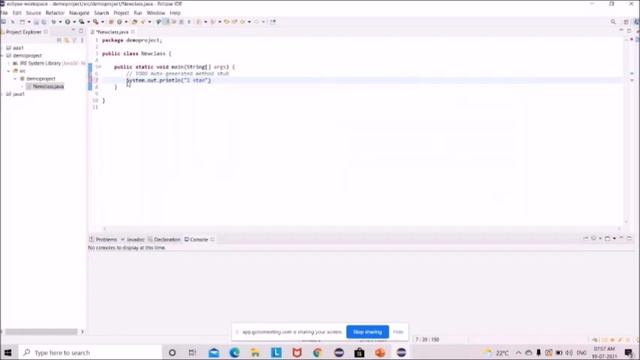Switch to the Declaration tab
Viewport: 640px width, 360px height.
click(164, 240)
